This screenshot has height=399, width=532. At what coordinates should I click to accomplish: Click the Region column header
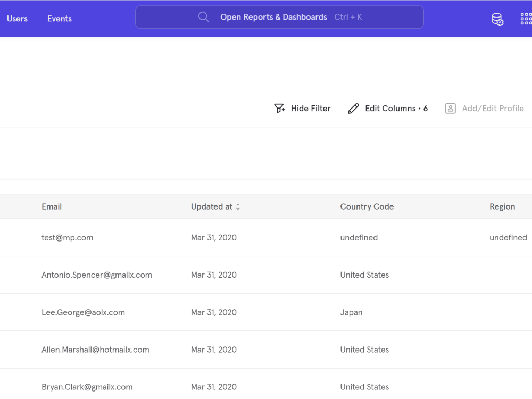coord(502,206)
